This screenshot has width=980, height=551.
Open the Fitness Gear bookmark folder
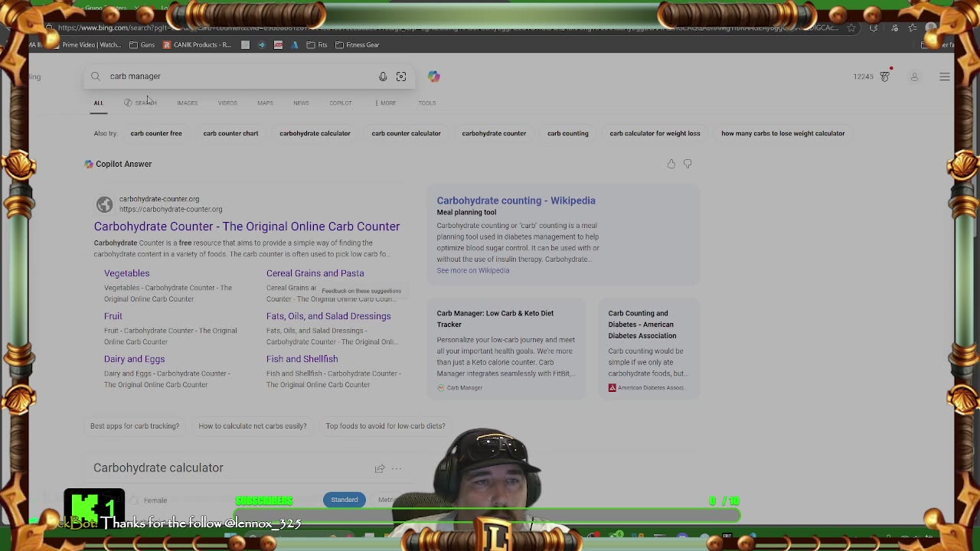pyautogui.click(x=358, y=44)
